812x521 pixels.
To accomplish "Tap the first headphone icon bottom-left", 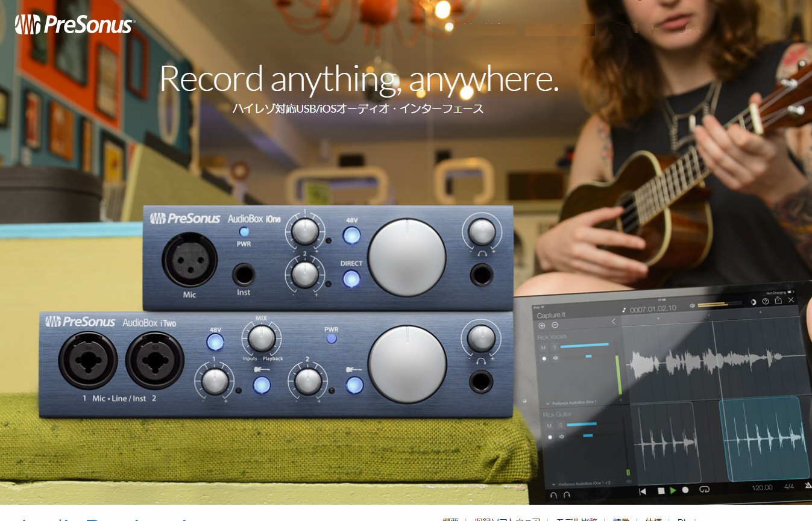I will 553,495.
